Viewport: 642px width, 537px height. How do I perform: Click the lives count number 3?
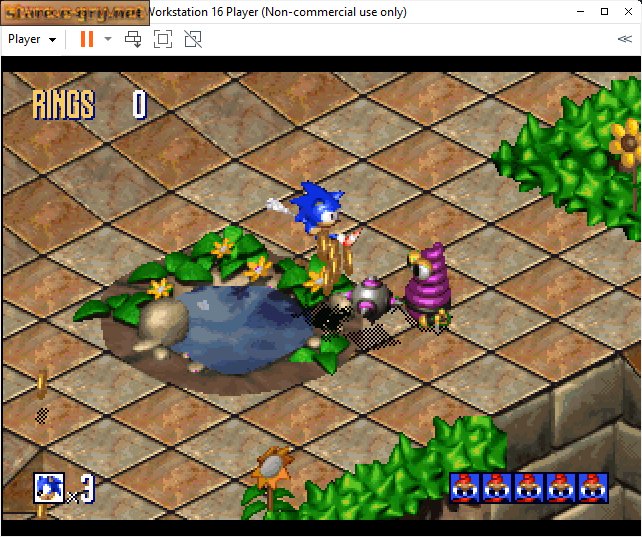pyautogui.click(x=87, y=488)
